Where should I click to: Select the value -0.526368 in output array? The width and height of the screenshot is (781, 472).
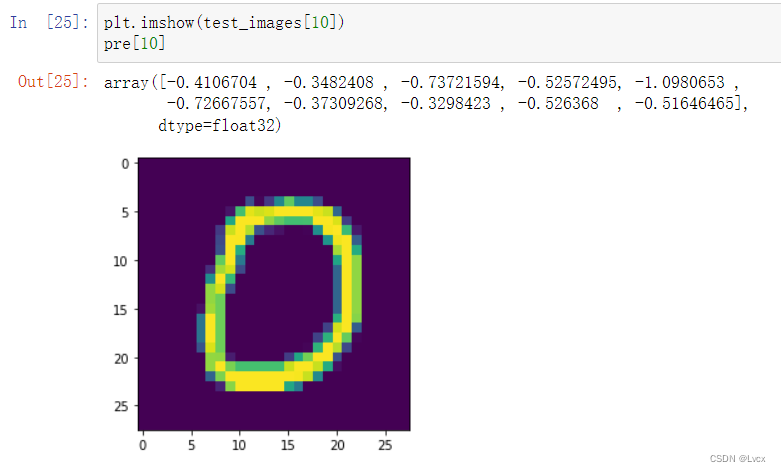(x=558, y=104)
